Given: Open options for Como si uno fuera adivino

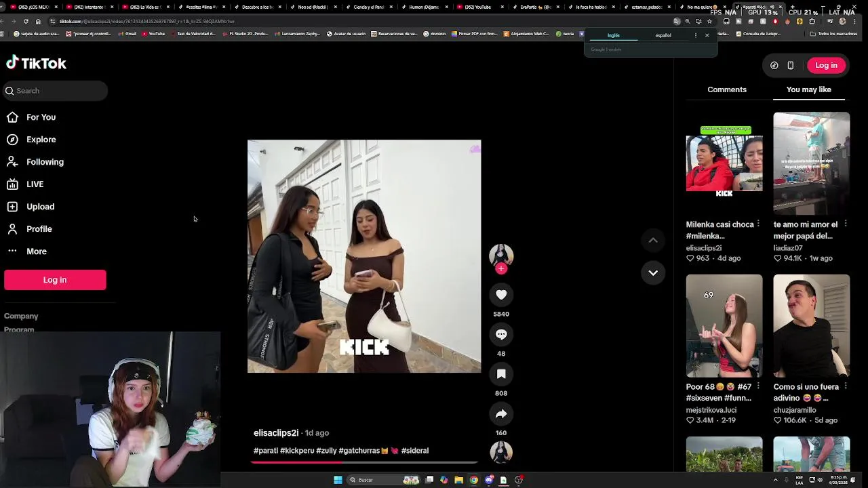Looking at the screenshot, I should pos(846,386).
